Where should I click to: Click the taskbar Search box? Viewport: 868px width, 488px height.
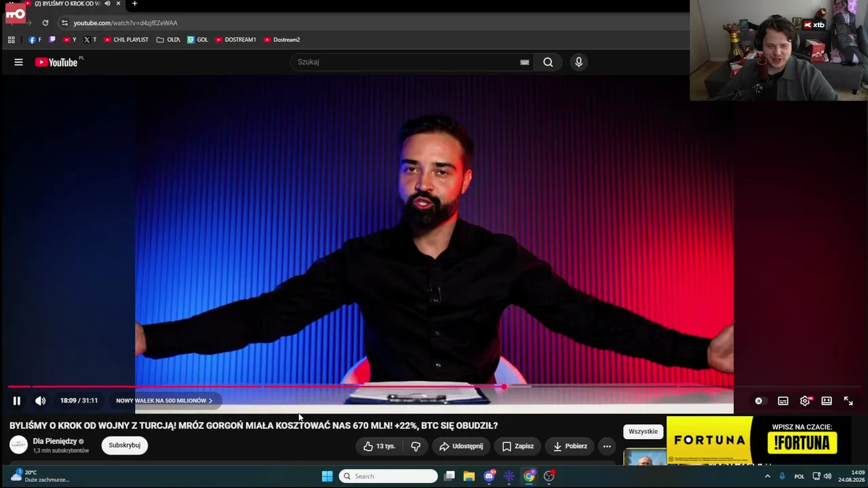(389, 476)
